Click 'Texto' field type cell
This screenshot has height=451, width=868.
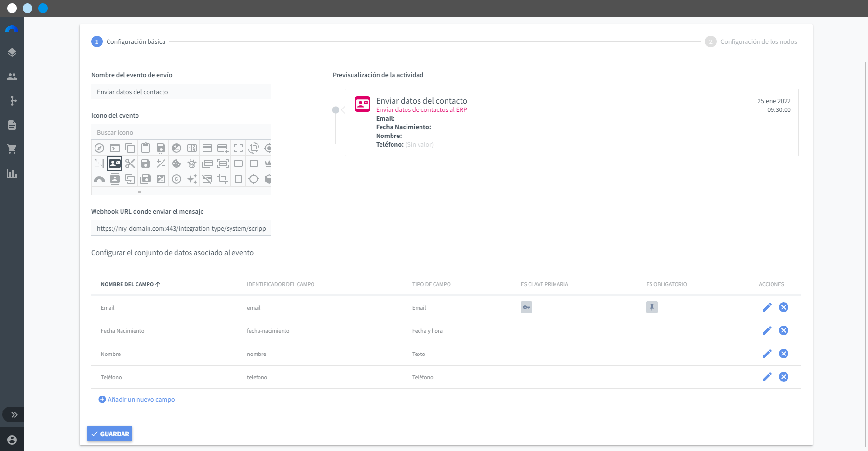(x=419, y=354)
